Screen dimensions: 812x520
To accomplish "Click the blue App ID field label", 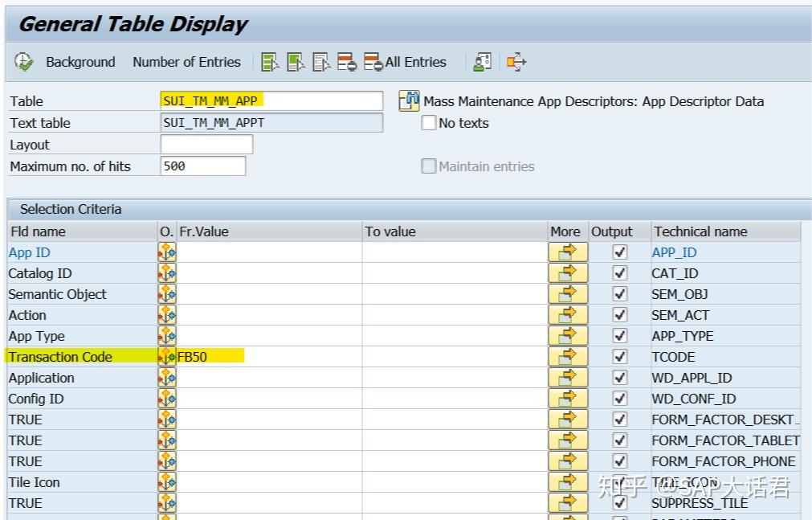I will [29, 252].
